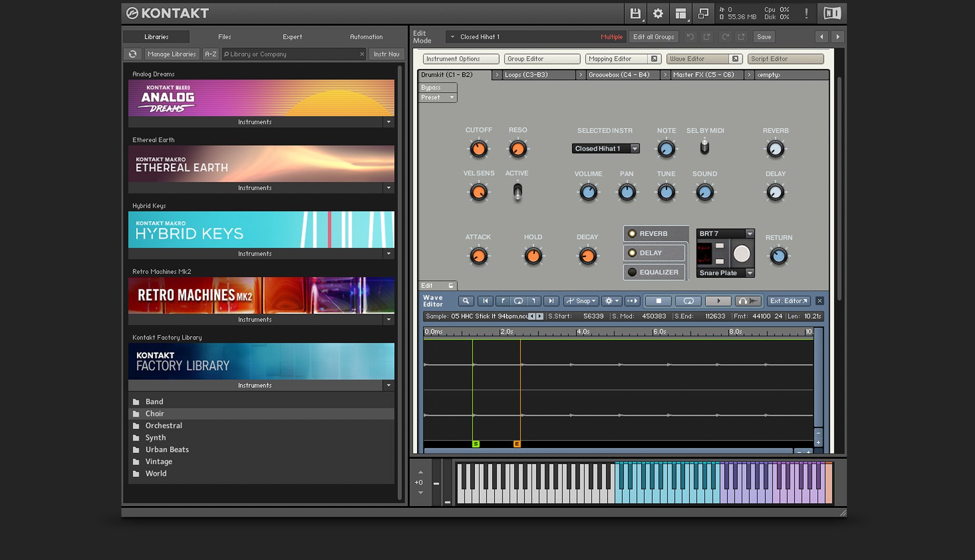Toggle the ACTIVE switch for the hihat

517,192
